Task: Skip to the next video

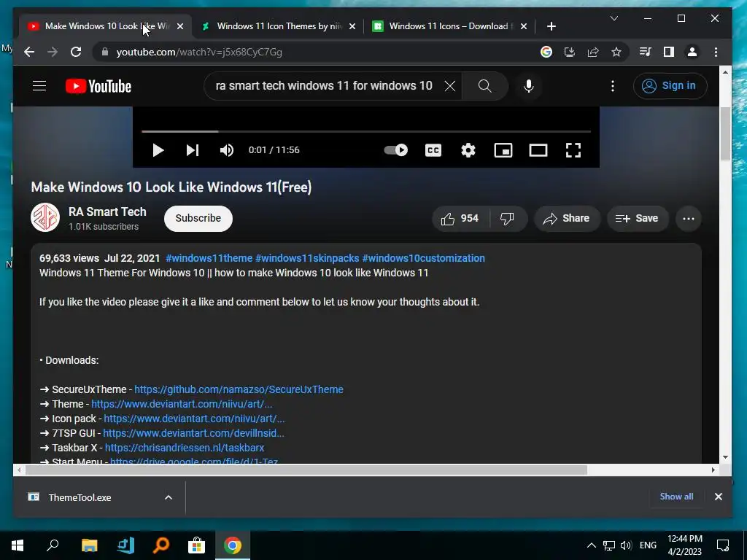Action: click(193, 150)
